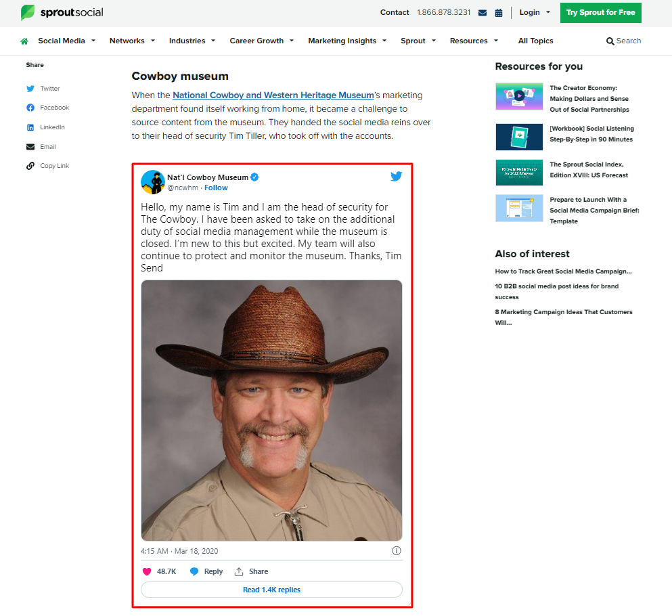
Task: Select the All Topics menu item
Action: [x=536, y=41]
